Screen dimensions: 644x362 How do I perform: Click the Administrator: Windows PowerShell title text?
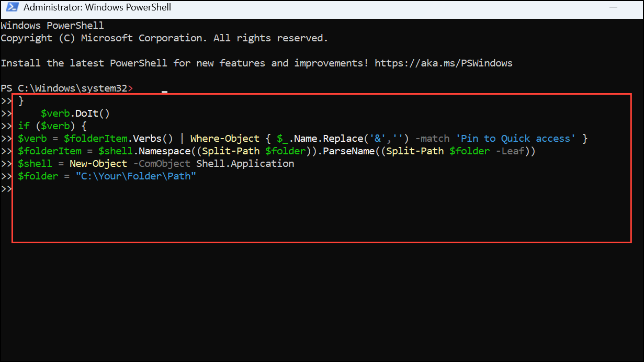pyautogui.click(x=94, y=7)
